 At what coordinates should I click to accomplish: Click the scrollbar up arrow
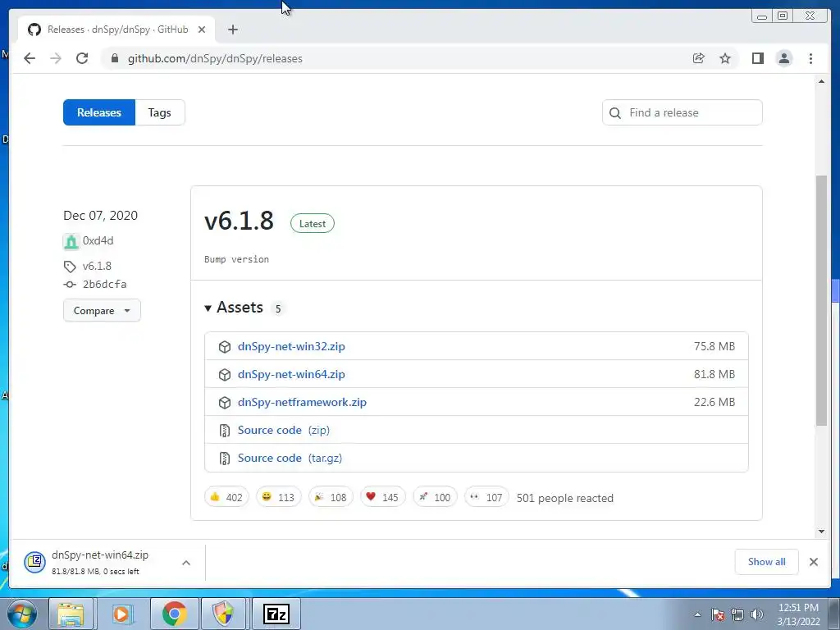point(821,81)
